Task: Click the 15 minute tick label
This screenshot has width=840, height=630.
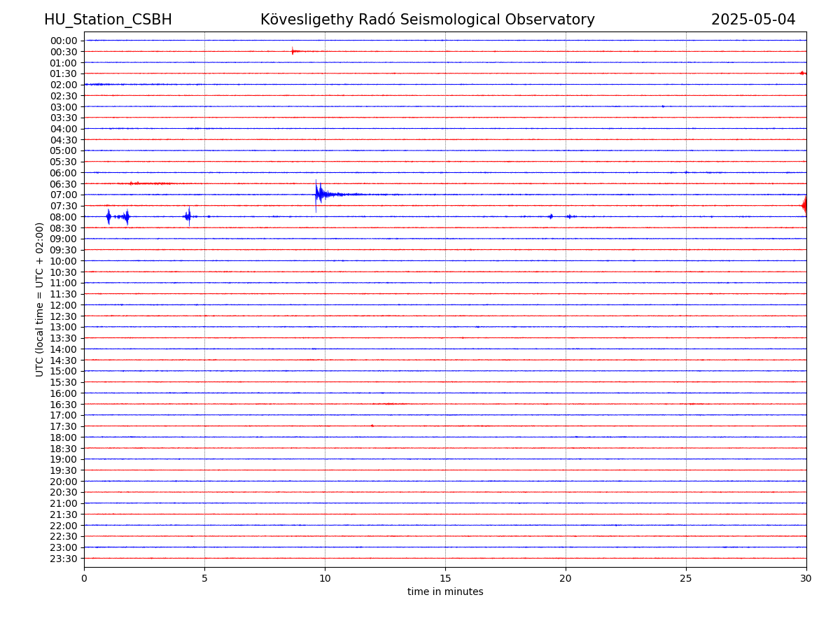Action: (445, 579)
